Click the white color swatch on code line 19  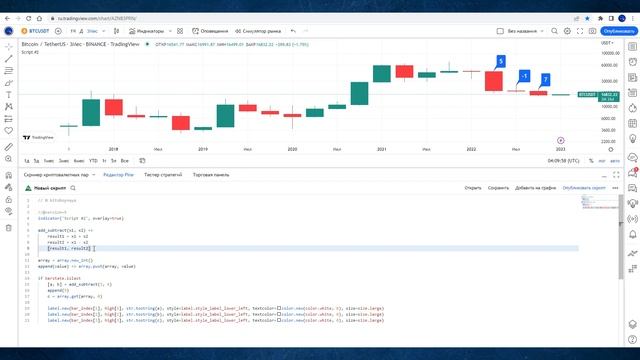point(279,308)
